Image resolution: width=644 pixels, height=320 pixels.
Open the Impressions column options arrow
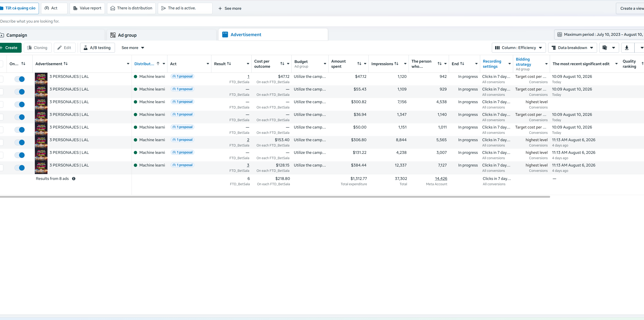tap(405, 64)
